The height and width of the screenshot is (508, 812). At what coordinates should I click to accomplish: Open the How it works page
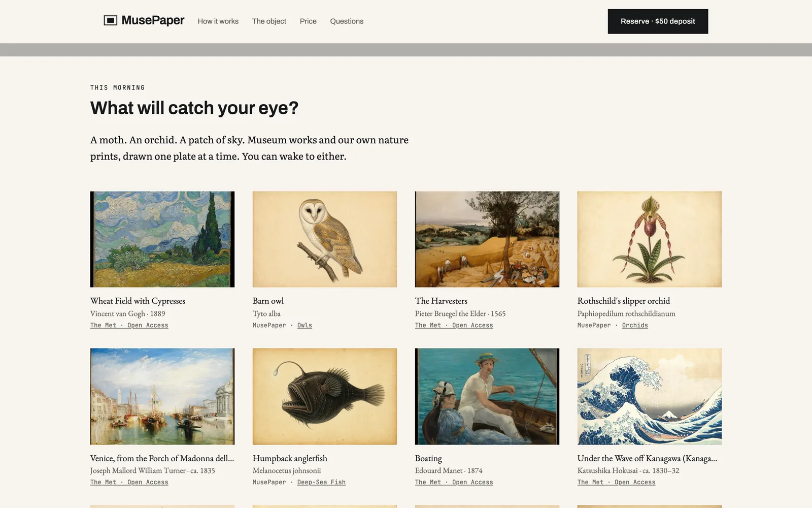[218, 21]
